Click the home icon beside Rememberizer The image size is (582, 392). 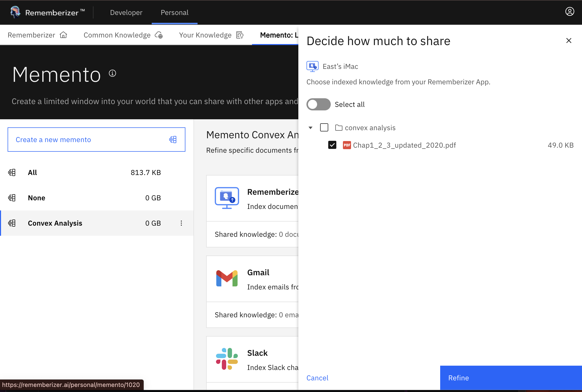(63, 35)
